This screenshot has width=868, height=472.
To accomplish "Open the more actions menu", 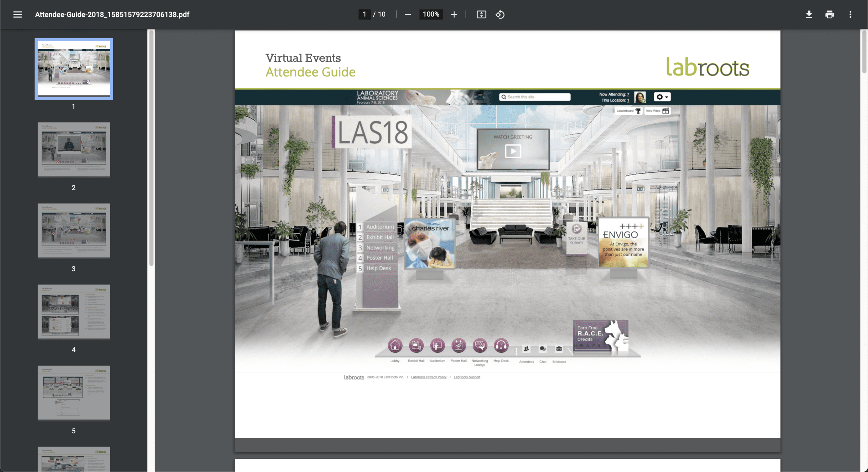I will click(850, 15).
